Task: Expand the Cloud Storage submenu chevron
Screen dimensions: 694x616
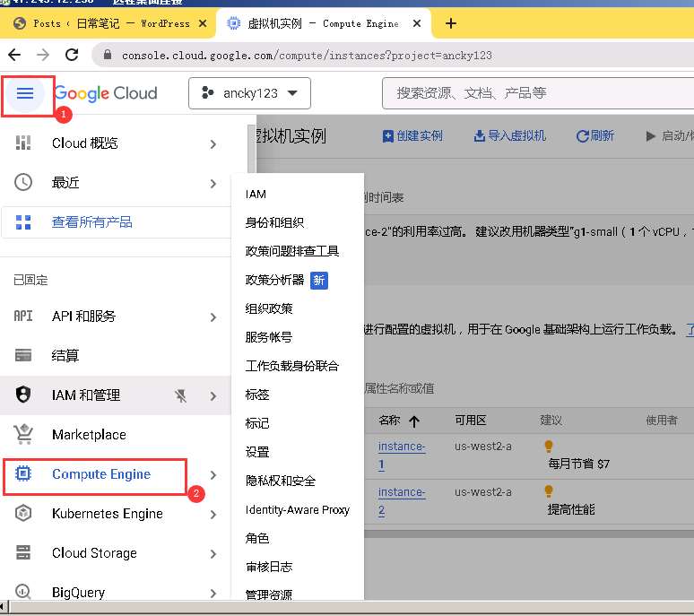Action: [213, 554]
